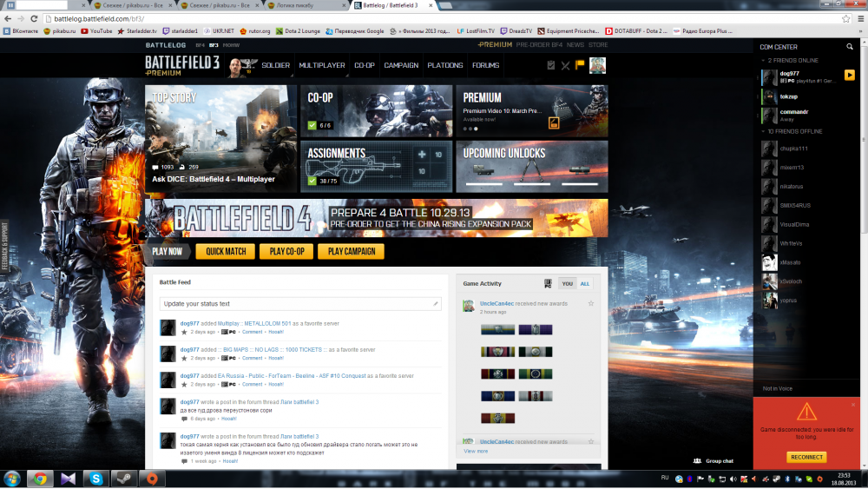Click the PLAY CO-OP button
The height and width of the screenshot is (489, 868).
tap(286, 251)
